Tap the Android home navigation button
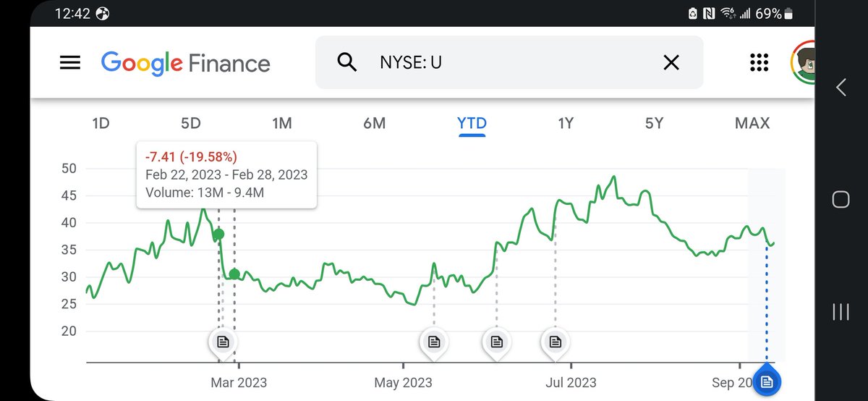868x401 pixels. 841,200
